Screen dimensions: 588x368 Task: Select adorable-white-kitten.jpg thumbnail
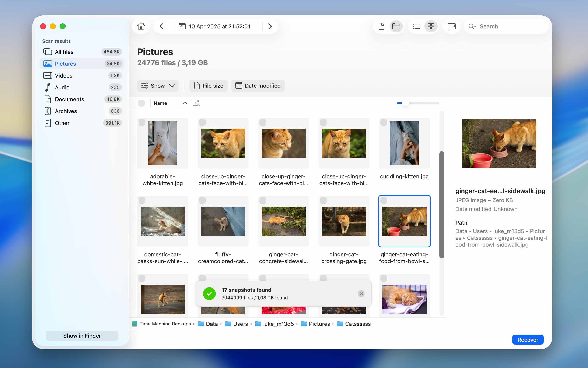pyautogui.click(x=162, y=143)
